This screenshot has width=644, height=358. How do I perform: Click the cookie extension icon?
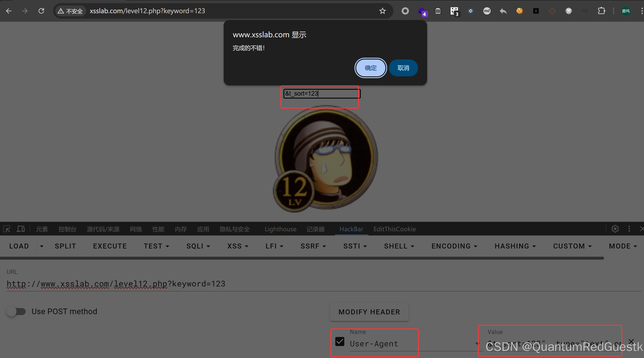click(519, 11)
